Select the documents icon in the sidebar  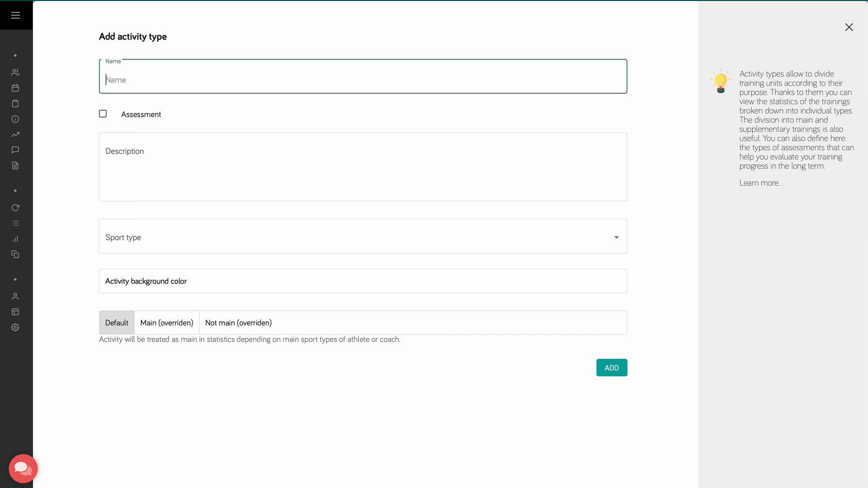[15, 165]
